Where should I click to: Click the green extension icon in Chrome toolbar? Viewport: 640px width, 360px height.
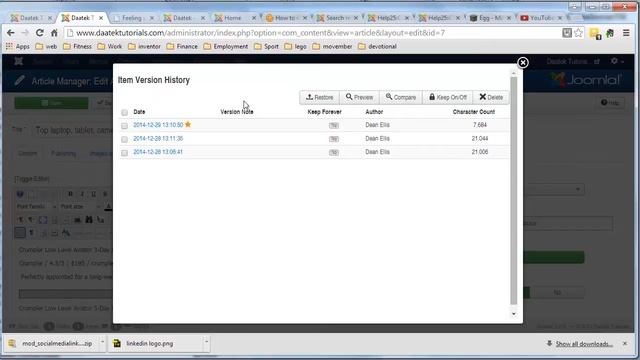click(x=610, y=33)
